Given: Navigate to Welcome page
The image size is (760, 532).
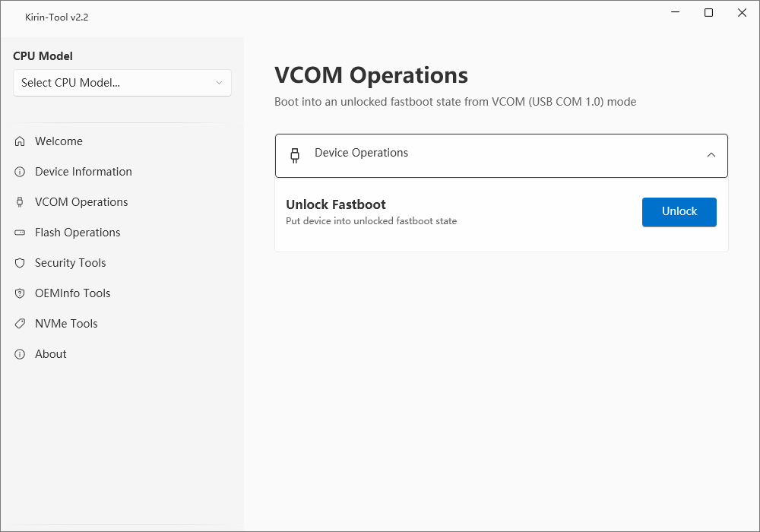Looking at the screenshot, I should pyautogui.click(x=59, y=141).
